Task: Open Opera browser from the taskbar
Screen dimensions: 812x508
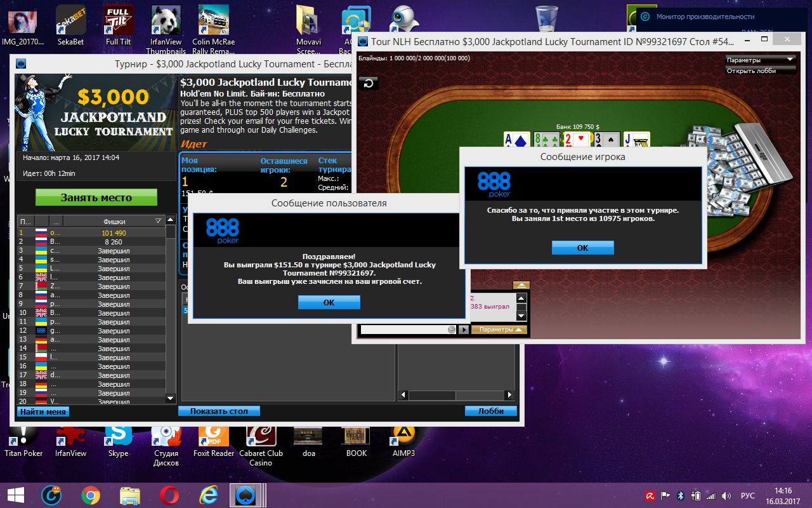Action: click(169, 495)
